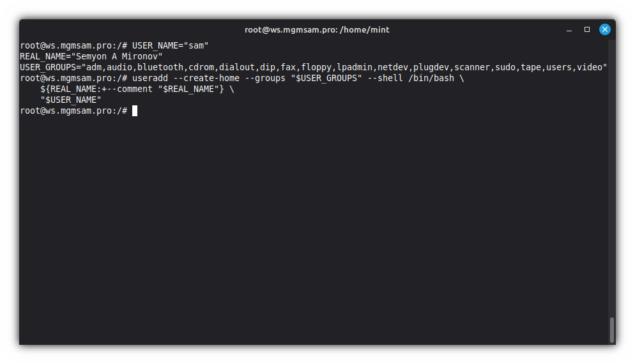This screenshot has height=364, width=635.
Task: Click "video" at the end of the groups list
Action: pos(590,67)
